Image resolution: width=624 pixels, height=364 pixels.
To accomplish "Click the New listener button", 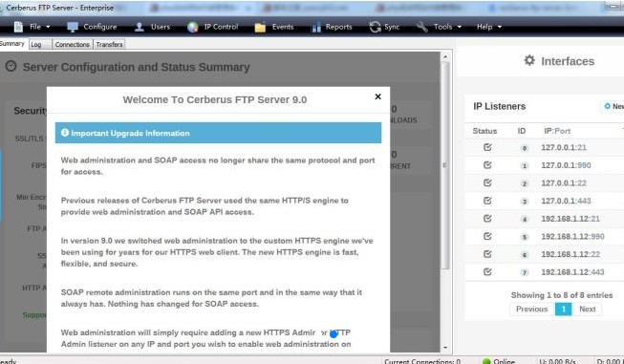I will pos(613,106).
